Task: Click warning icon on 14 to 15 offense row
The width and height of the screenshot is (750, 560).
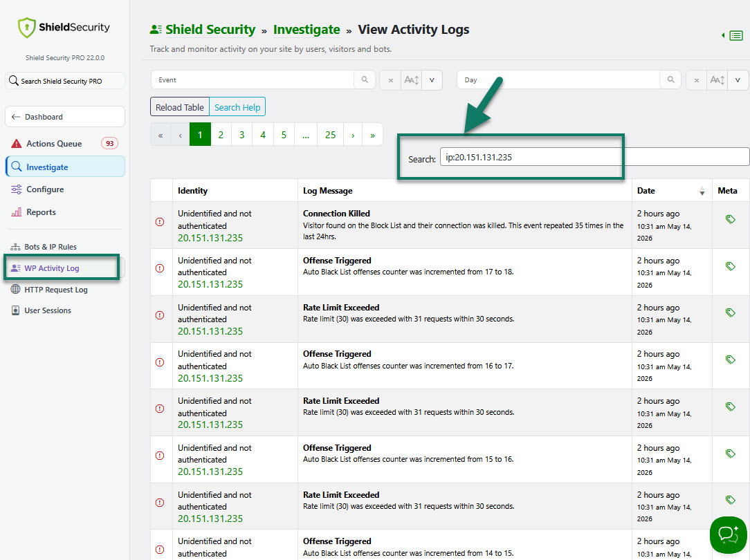Action: (x=160, y=550)
